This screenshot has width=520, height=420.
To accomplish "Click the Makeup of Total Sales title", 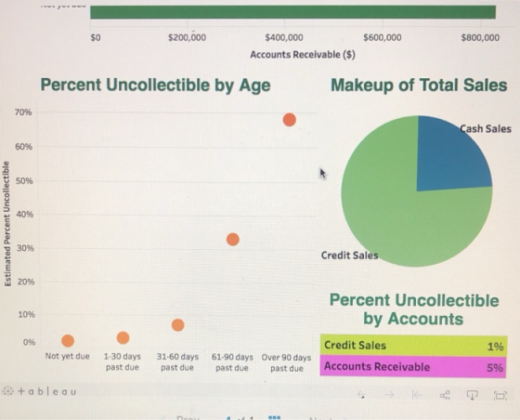I will [x=419, y=85].
